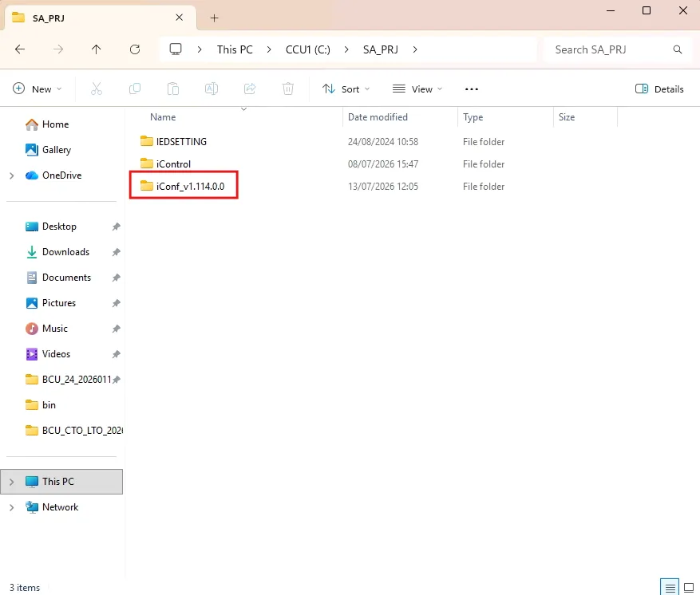
Task: Go up one folder level
Action: click(x=96, y=49)
